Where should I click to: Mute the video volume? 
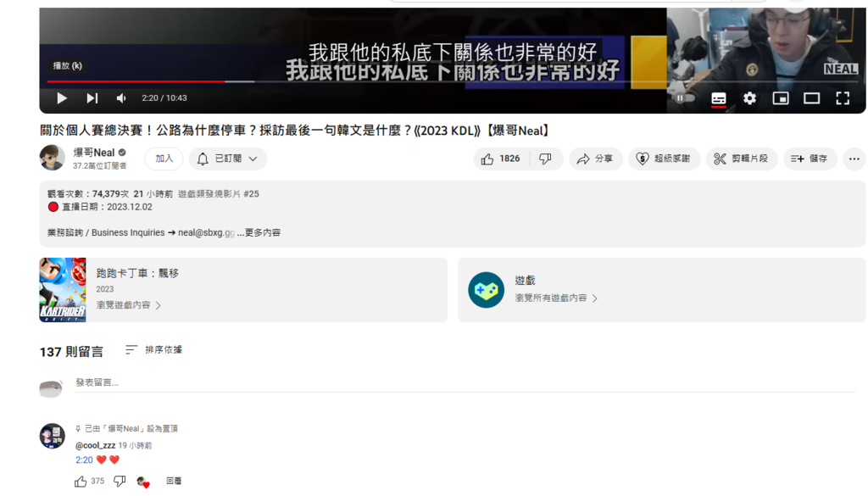pos(121,98)
